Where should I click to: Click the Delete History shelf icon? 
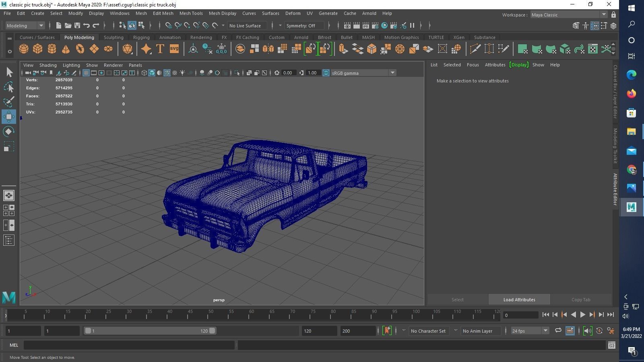(207, 49)
